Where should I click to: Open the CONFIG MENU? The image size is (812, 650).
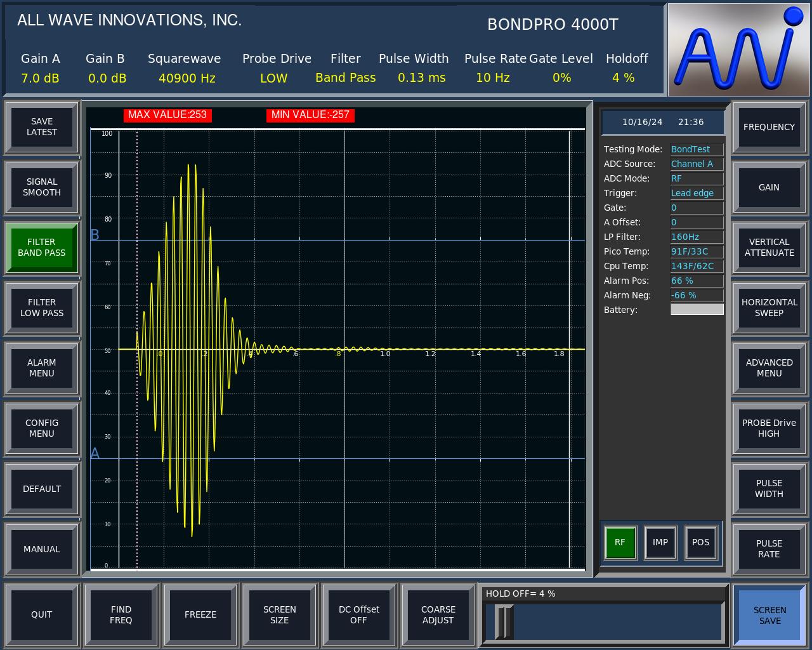(x=42, y=428)
